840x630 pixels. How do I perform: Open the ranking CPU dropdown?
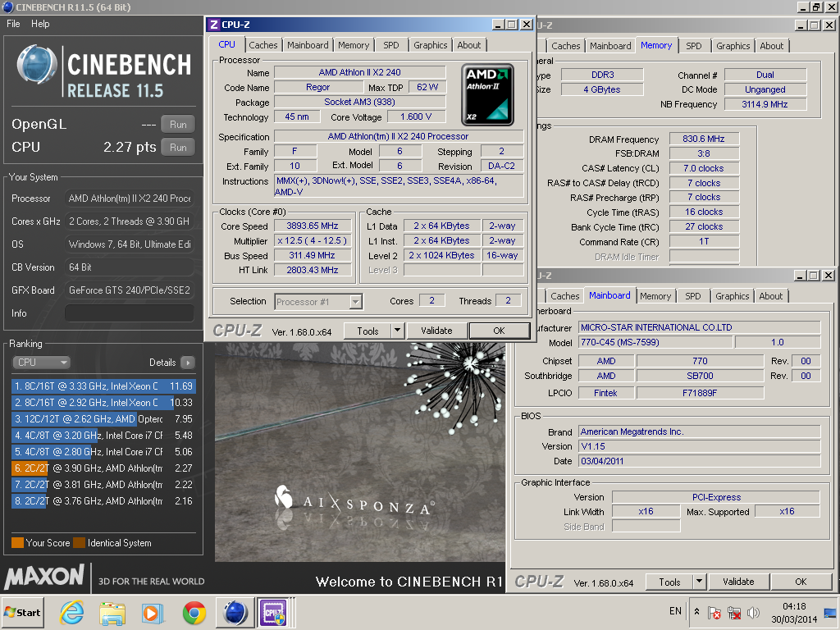41,363
